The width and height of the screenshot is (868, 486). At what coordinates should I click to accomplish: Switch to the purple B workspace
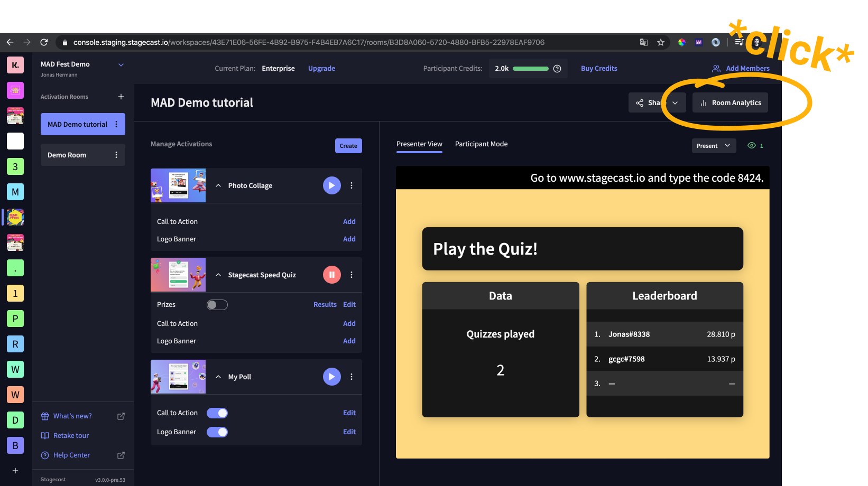(x=15, y=445)
